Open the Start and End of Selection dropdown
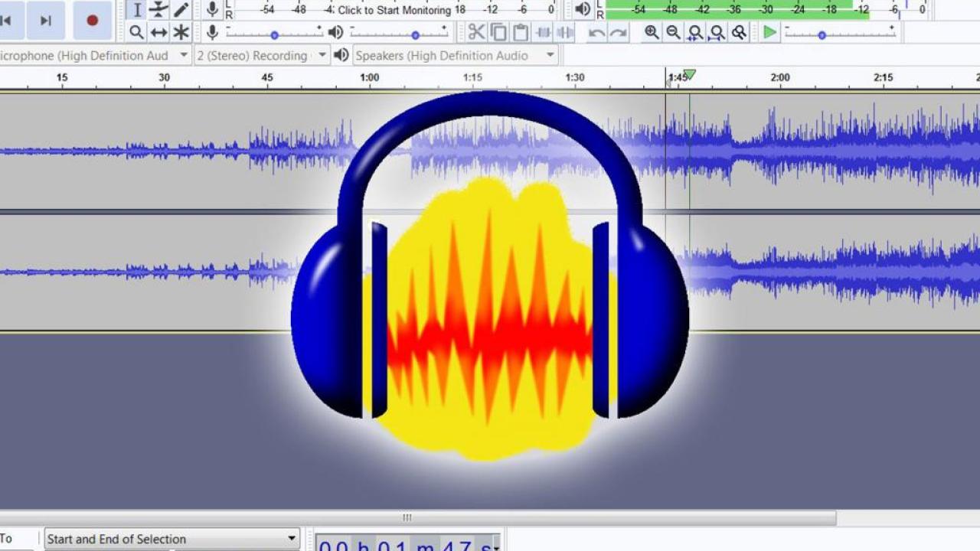The width and height of the screenshot is (980, 551). [172, 539]
